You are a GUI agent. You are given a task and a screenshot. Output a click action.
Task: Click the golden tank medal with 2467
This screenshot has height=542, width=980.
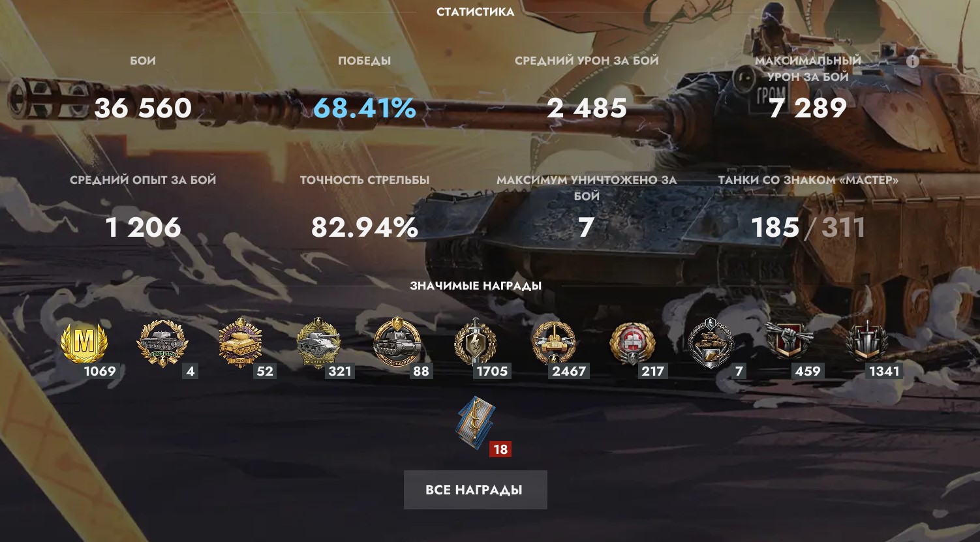point(554,342)
